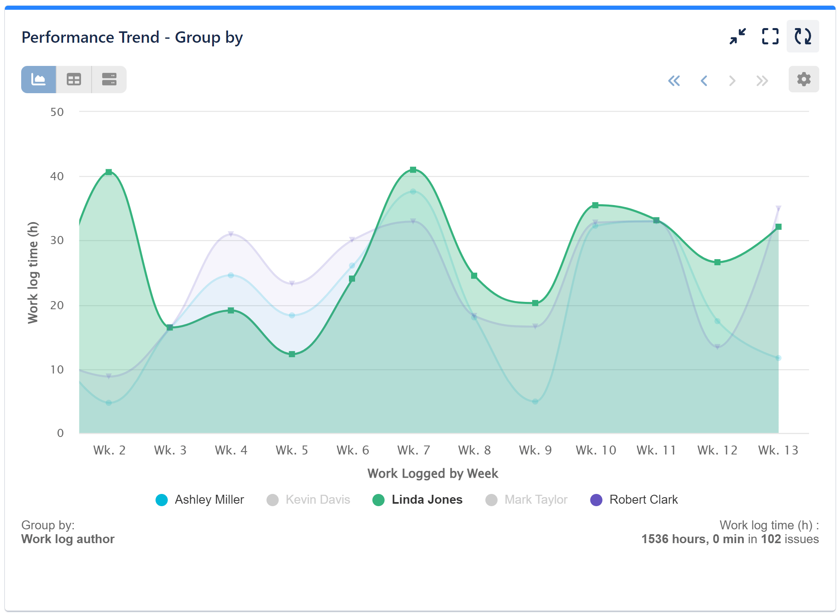Viewport: 840px width, 616px height.
Task: Click the Work log author grouping text
Action: point(68,539)
